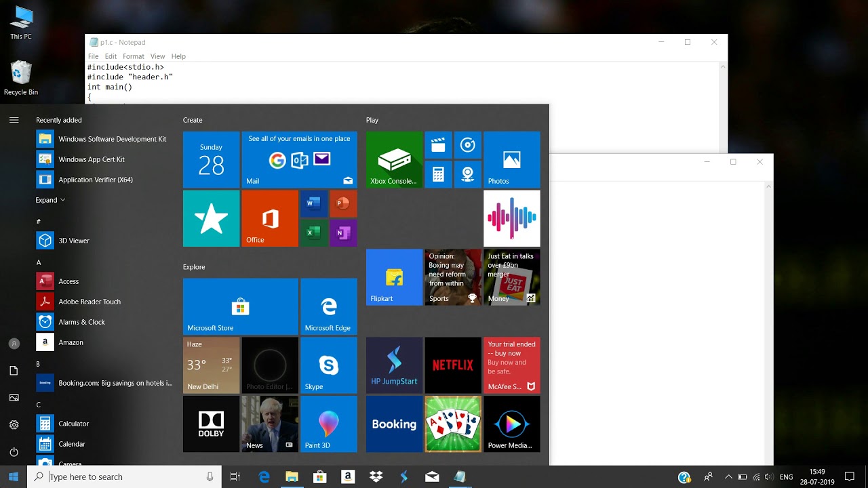Open the Power Media Player tile
868x488 pixels.
[x=512, y=424]
